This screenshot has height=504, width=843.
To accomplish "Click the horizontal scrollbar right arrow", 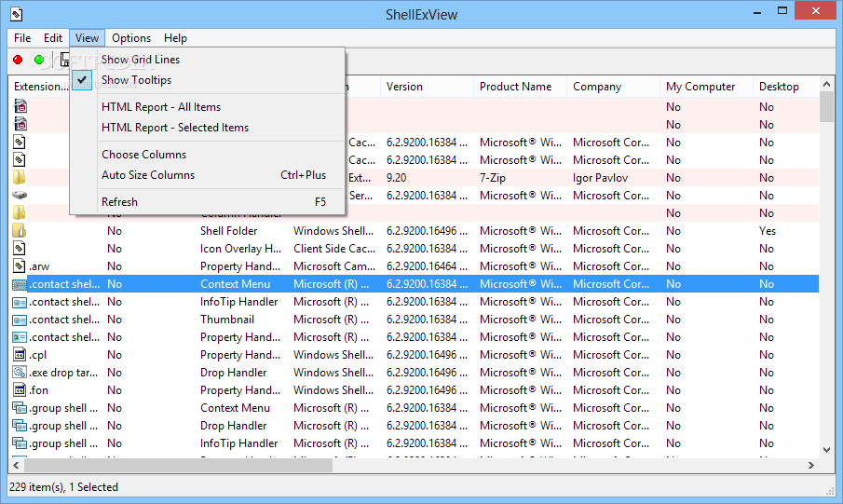I will tap(811, 465).
